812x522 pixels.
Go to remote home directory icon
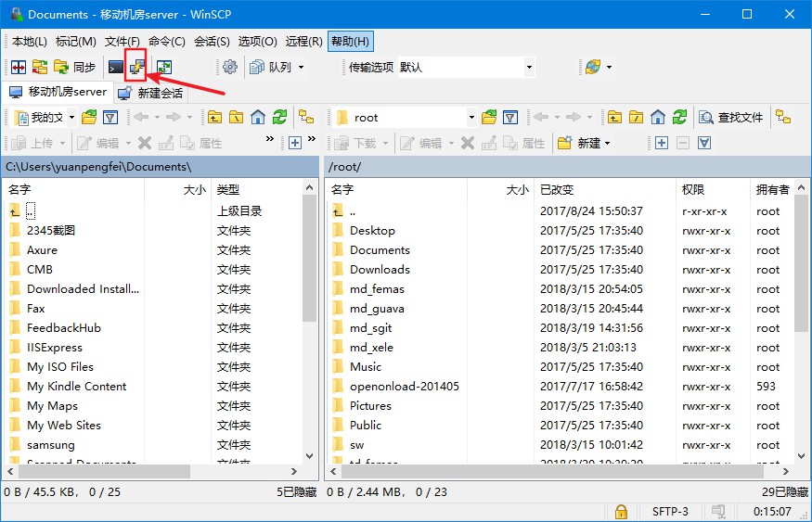(658, 118)
